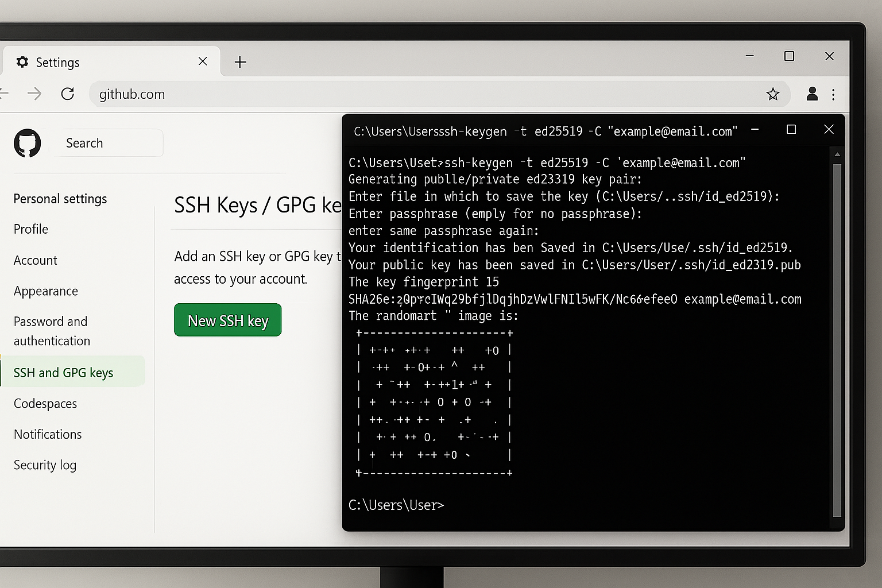
Task: Open Account settings
Action: 36,260
